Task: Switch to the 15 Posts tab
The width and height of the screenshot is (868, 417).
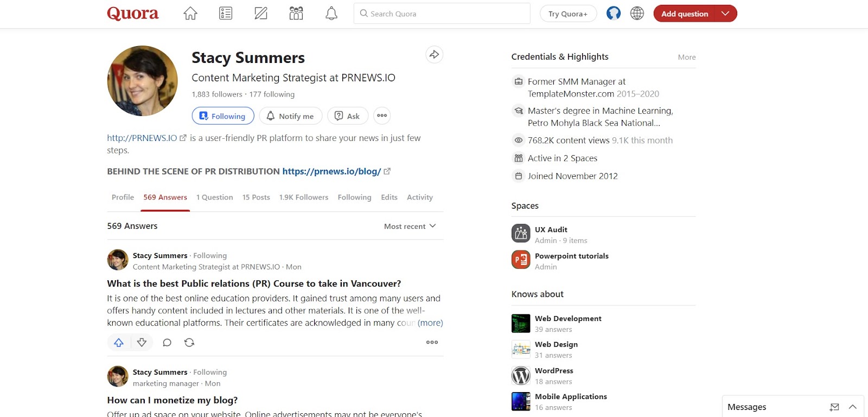Action: (x=256, y=197)
